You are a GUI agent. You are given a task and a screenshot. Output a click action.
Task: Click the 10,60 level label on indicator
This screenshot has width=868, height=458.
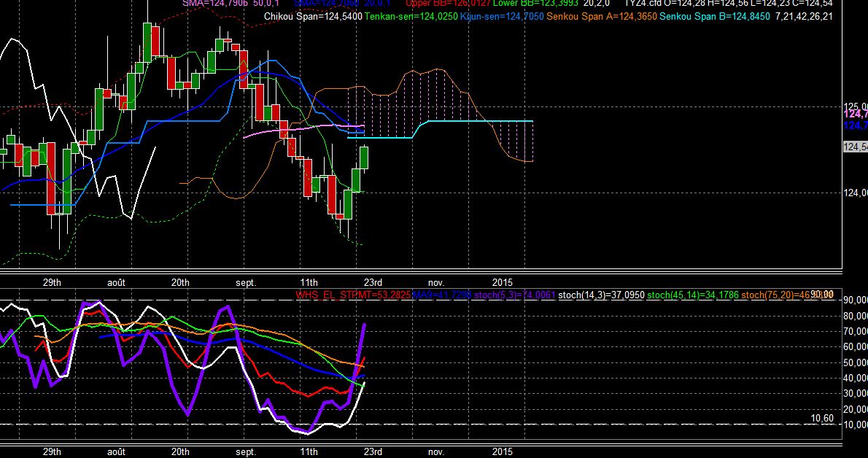pyautogui.click(x=822, y=419)
